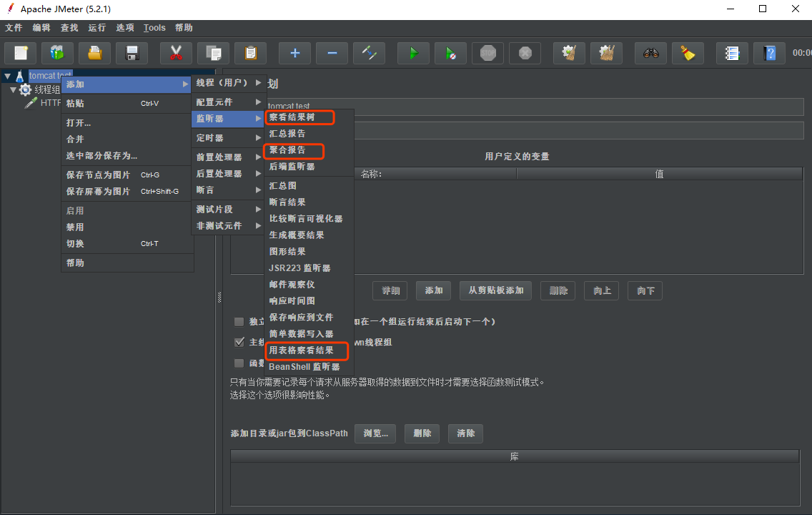Click the 浏览... button for ClassPath
This screenshot has width=812, height=515.
[375, 433]
